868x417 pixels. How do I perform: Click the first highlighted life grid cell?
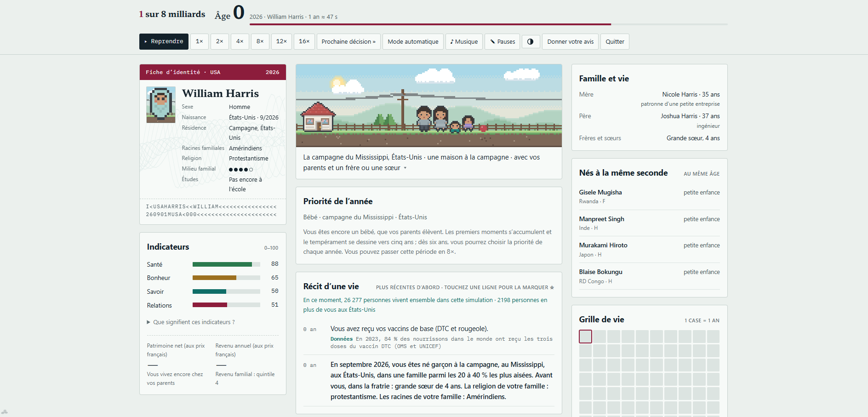click(585, 337)
